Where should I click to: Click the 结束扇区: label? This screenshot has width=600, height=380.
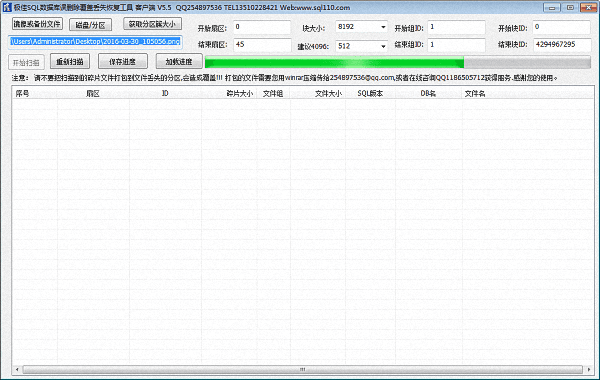point(212,45)
